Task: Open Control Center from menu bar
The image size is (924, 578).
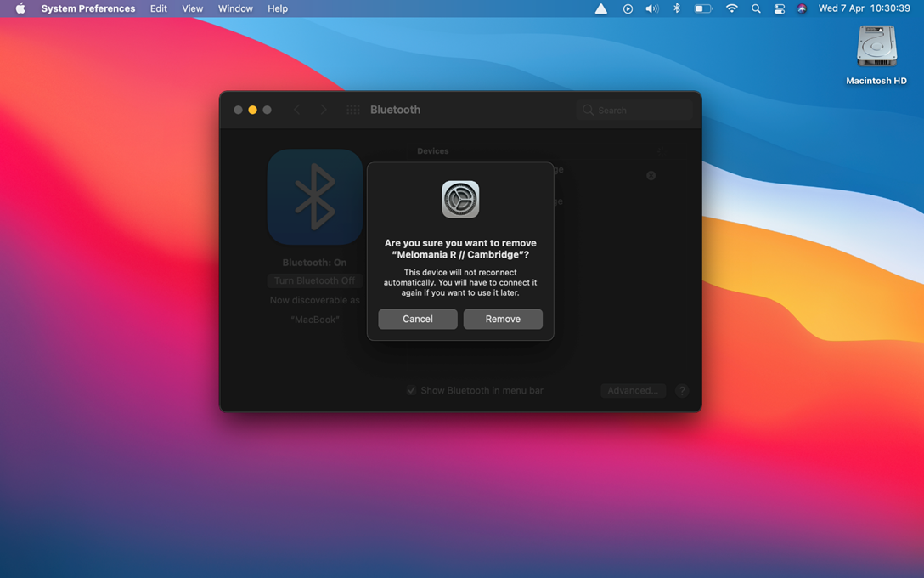Action: pyautogui.click(x=779, y=8)
